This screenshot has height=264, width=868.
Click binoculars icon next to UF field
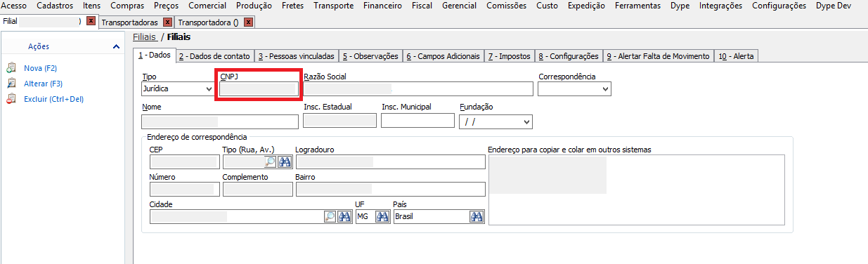(x=382, y=216)
